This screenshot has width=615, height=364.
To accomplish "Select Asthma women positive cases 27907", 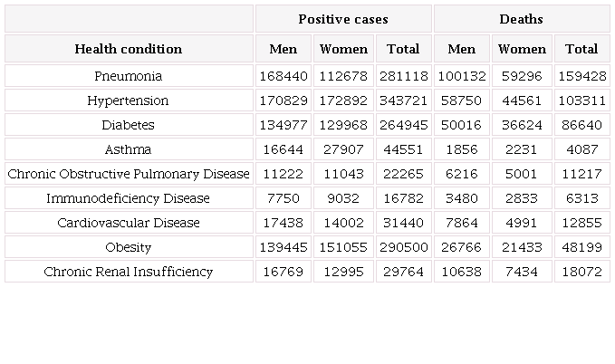I will point(343,149).
